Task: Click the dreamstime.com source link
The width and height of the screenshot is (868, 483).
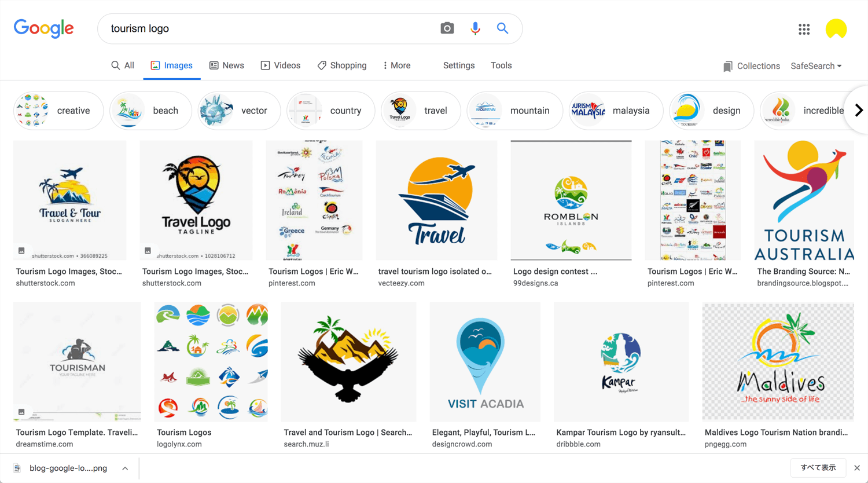Action: (45, 444)
